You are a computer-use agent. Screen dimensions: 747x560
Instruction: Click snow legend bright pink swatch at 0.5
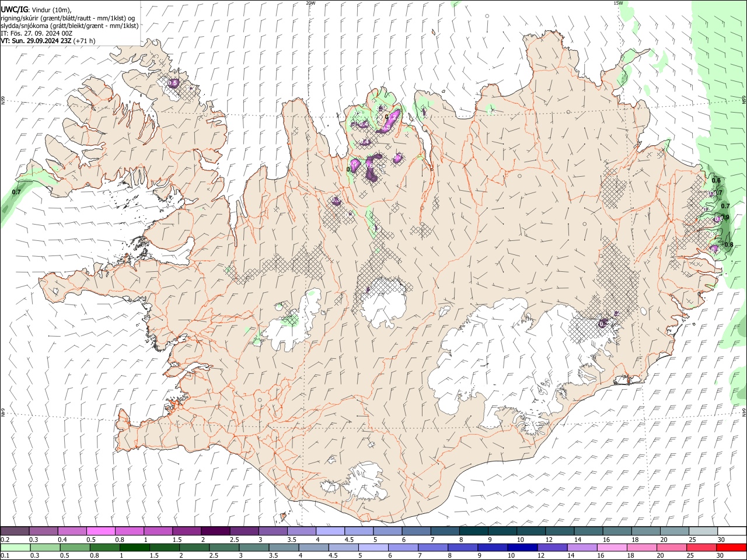point(100,531)
